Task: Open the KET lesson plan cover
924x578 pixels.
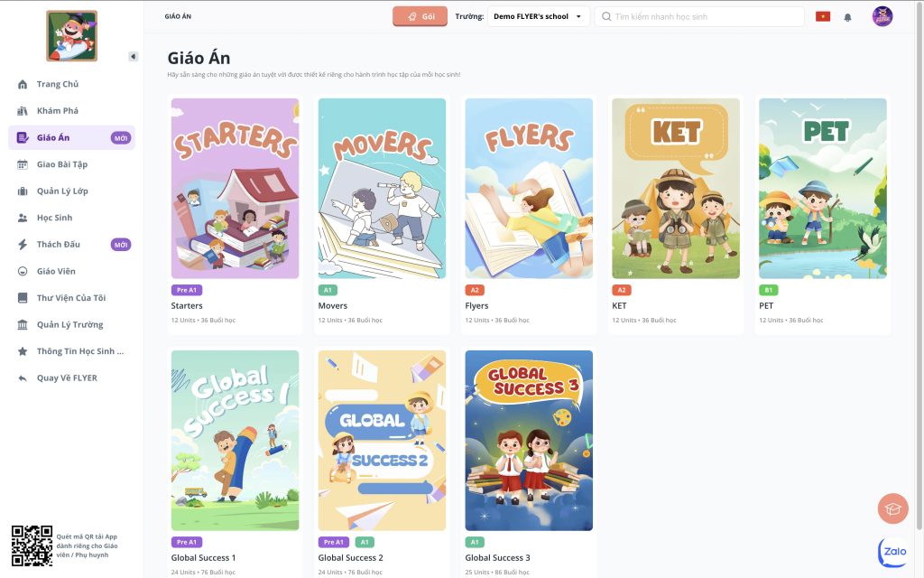Action: (676, 188)
